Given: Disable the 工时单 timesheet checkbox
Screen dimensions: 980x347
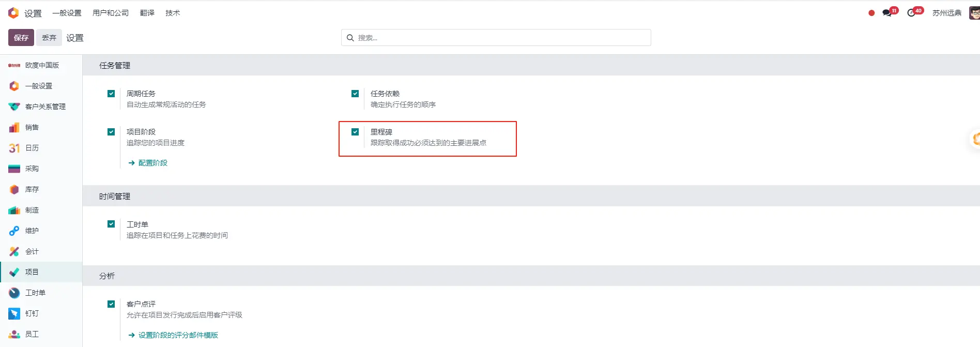Looking at the screenshot, I should click(x=111, y=224).
